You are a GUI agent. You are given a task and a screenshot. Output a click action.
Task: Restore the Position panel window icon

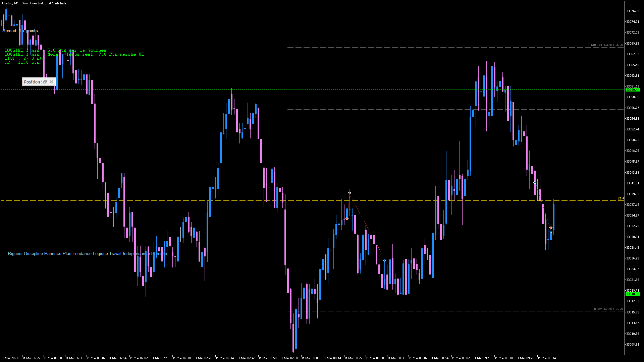click(x=45, y=82)
